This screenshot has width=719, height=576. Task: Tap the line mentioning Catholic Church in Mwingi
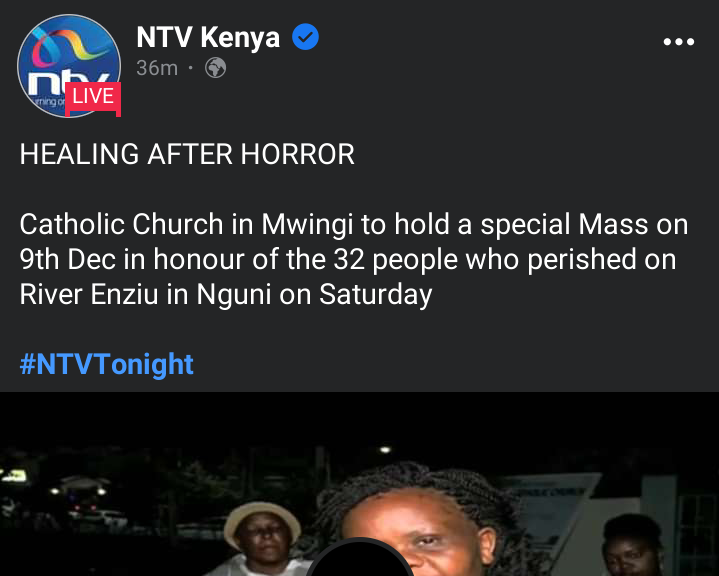[x=354, y=225]
